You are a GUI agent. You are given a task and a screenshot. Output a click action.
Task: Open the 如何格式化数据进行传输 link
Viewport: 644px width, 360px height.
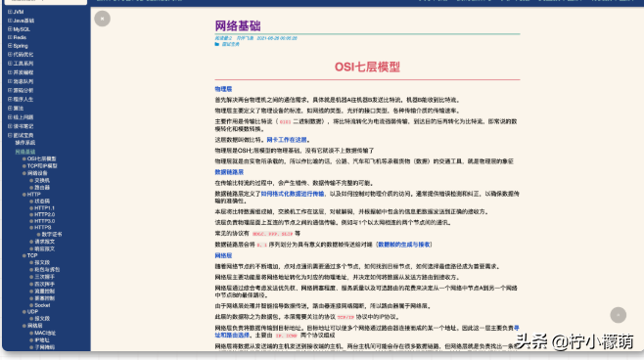click(x=292, y=194)
